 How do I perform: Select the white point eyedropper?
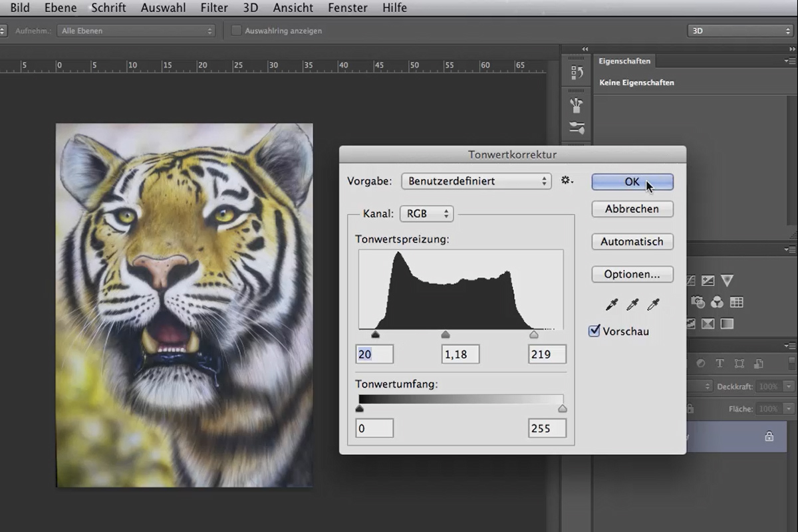[x=654, y=305]
